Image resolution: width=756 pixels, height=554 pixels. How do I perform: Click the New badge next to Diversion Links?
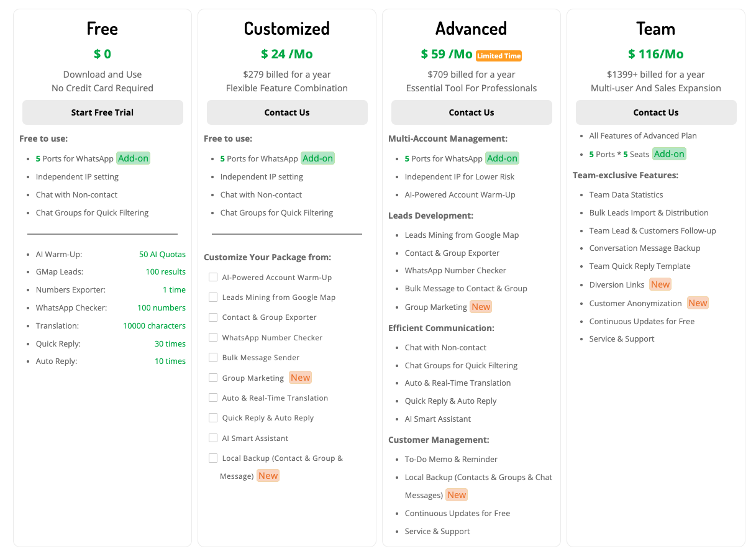(x=660, y=284)
